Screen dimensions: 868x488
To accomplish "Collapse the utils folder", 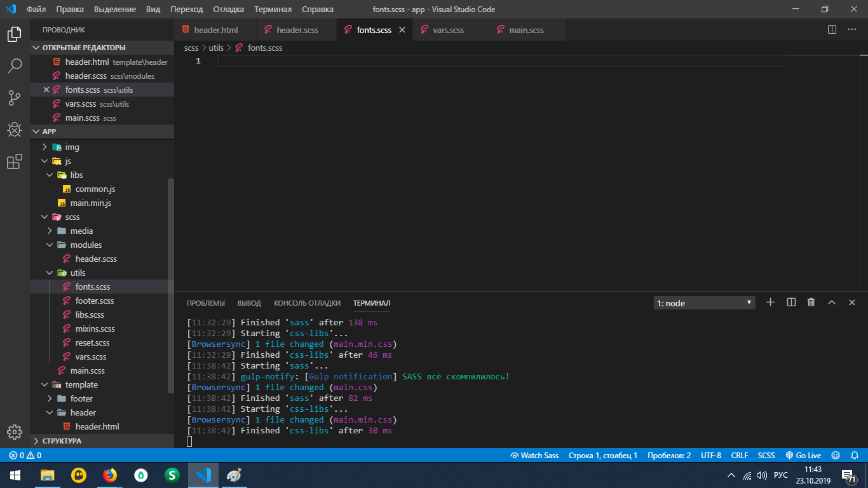I will coord(50,273).
